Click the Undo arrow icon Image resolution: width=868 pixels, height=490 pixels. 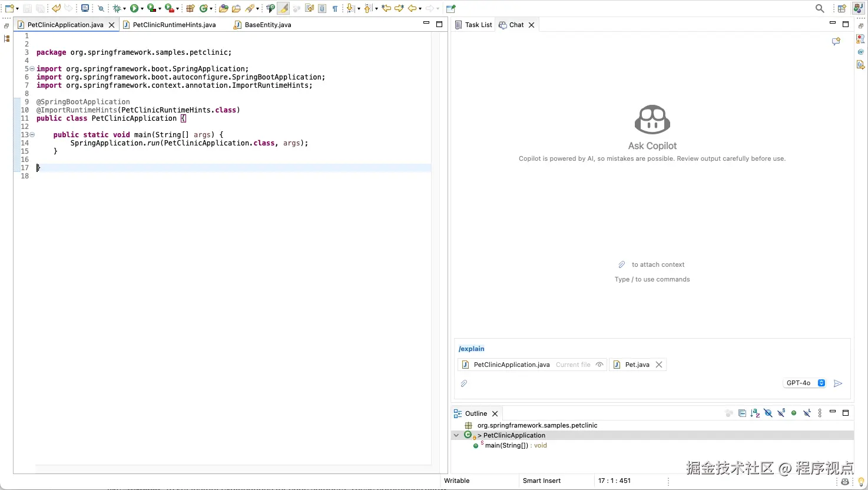tap(56, 8)
